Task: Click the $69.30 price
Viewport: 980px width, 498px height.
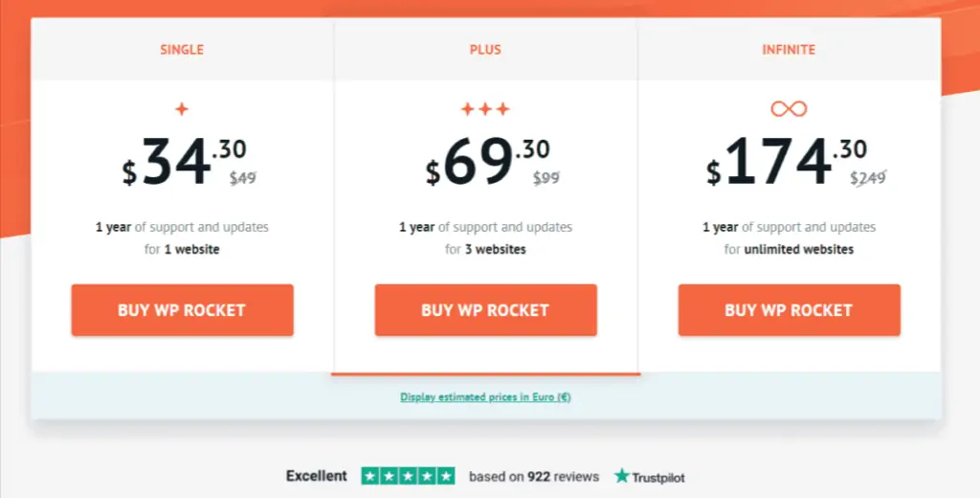Action: click(487, 162)
